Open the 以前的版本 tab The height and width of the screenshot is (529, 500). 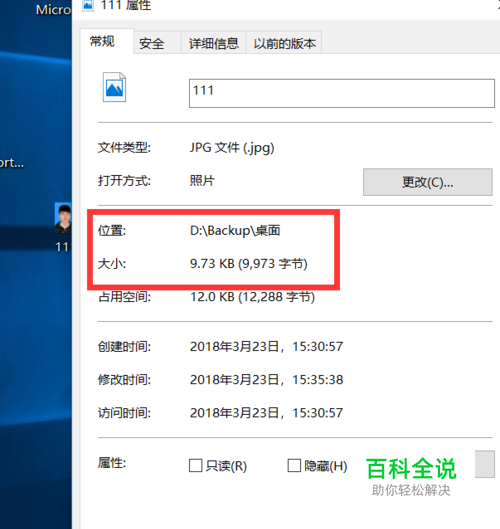[284, 43]
